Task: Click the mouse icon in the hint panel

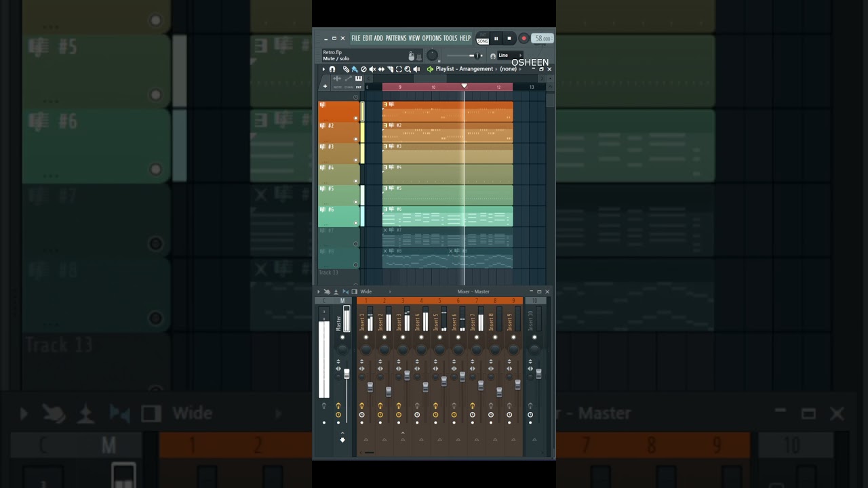Action: (411, 56)
